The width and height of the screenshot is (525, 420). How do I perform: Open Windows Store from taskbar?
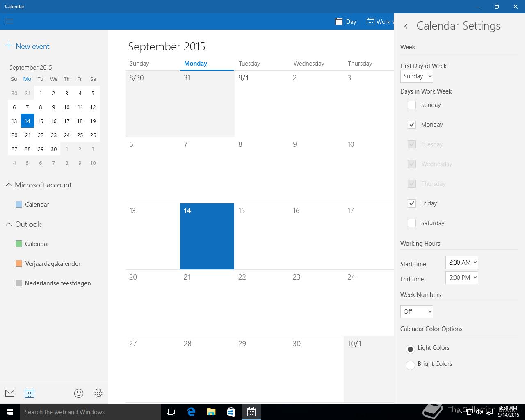pos(231,412)
